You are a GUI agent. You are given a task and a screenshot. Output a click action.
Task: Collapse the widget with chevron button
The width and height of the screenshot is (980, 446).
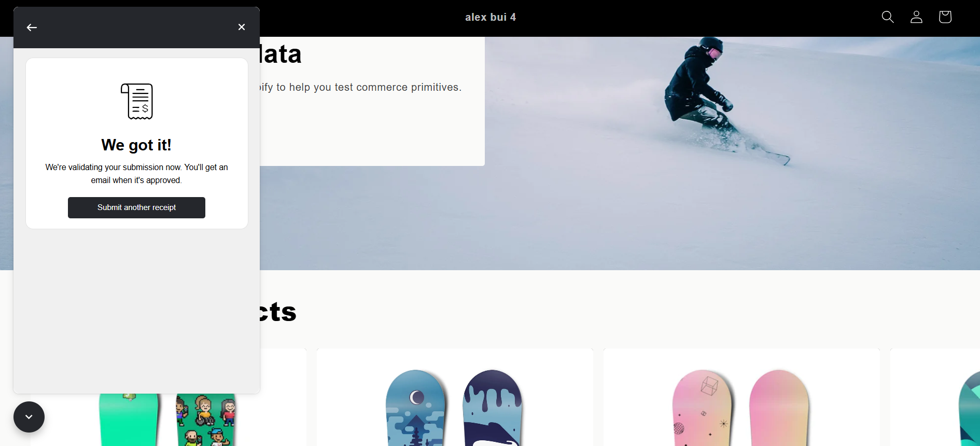[x=29, y=417]
